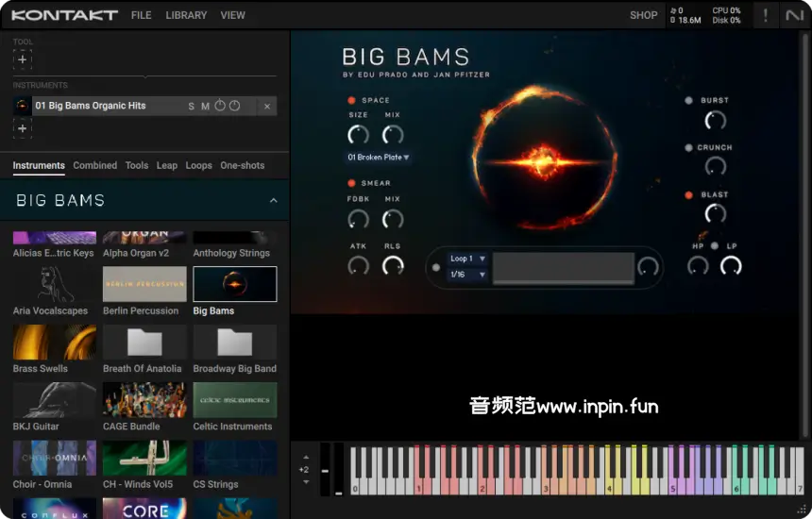
Task: Toggle the SPACE effect on/off
Action: pos(352,100)
